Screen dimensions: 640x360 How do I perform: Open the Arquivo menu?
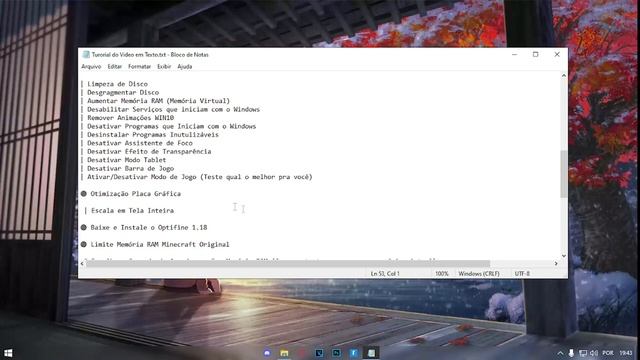(x=91, y=67)
